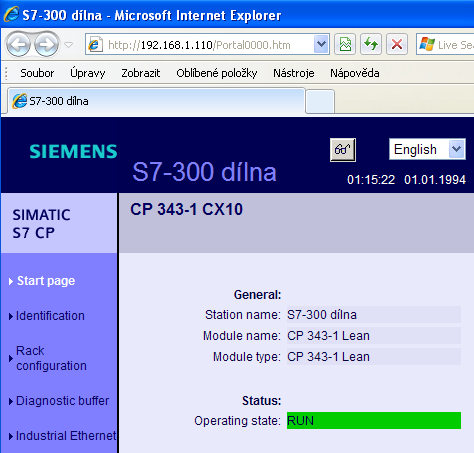The height and width of the screenshot is (453, 474).
Task: Open the Soubor menu
Action: tap(37, 73)
